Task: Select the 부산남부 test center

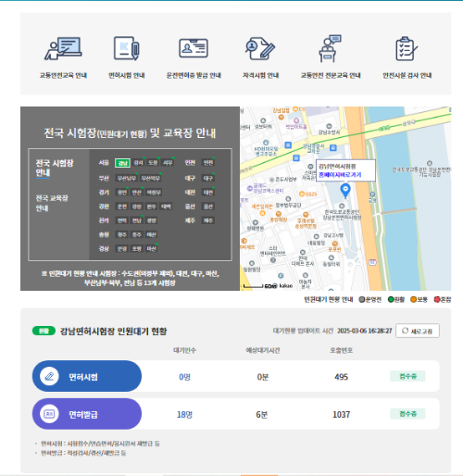Action: tap(127, 178)
